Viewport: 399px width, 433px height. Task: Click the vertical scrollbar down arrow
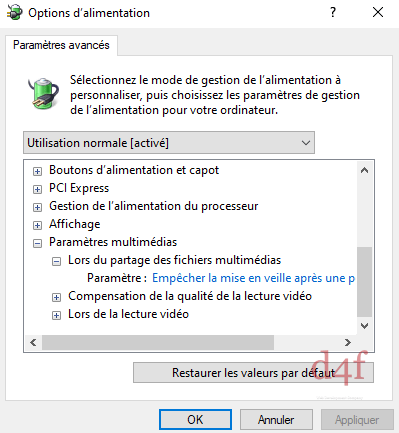click(x=364, y=326)
